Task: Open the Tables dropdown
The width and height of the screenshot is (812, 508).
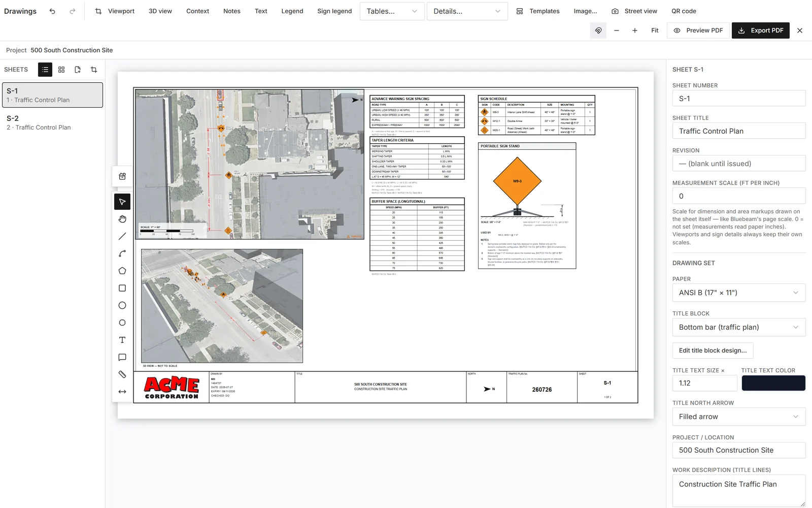Action: coord(392,11)
